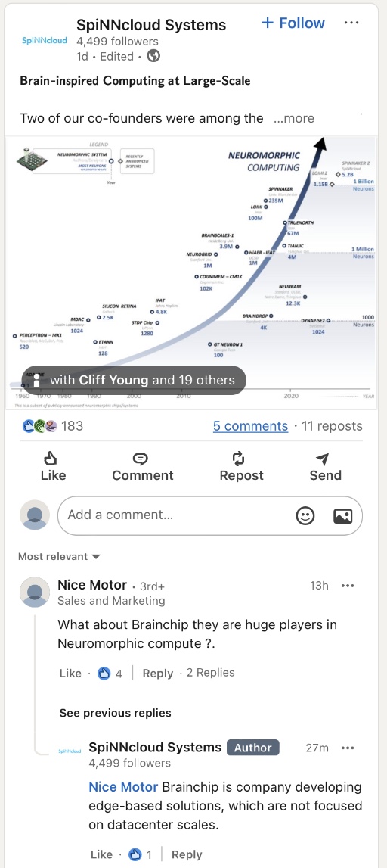The height and width of the screenshot is (868, 387).
Task: Click the Like thumbs-up icon on post
Action: click(51, 459)
